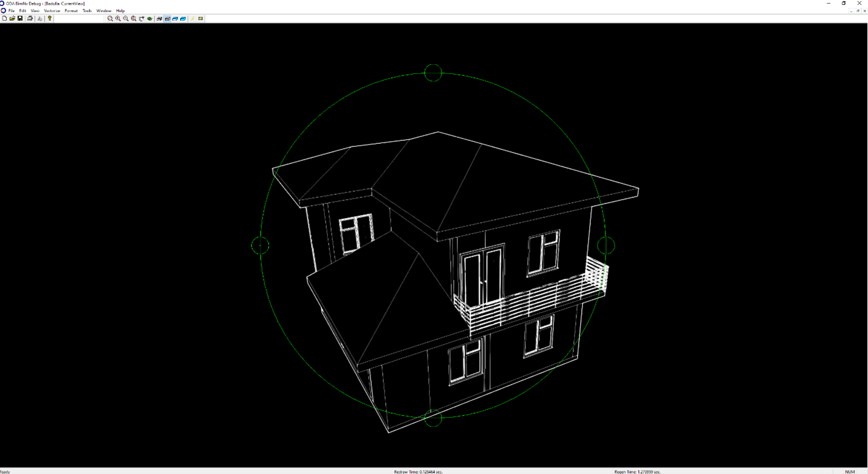Click the Zoom Window magnifier icon
Screen dimensions: 868x474
[x=110, y=19]
